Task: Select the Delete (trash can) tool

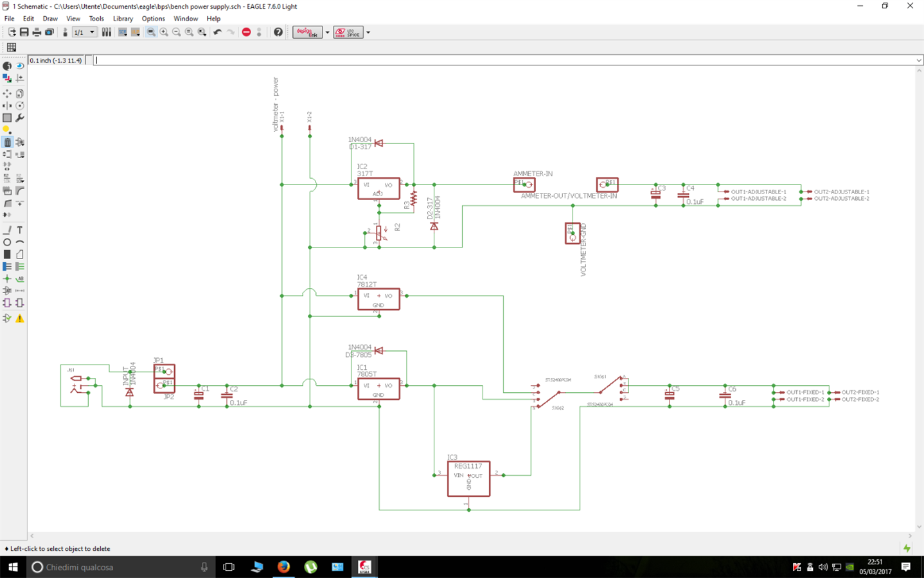Action: tap(7, 142)
